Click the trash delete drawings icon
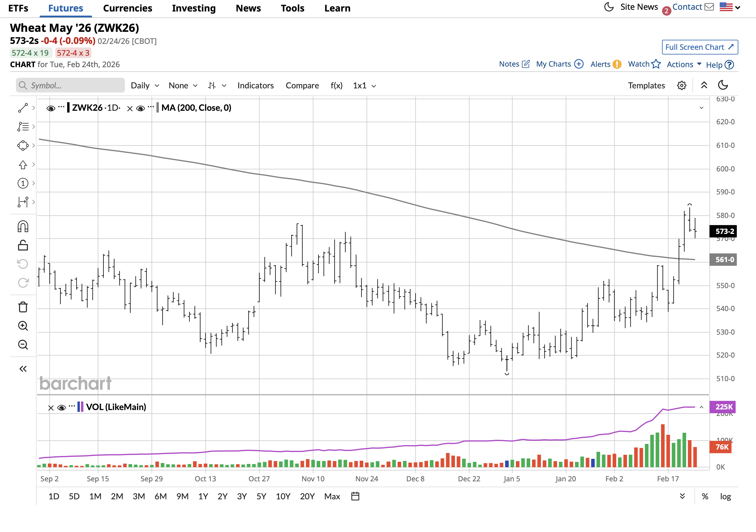This screenshot has width=756, height=532. coord(23,307)
